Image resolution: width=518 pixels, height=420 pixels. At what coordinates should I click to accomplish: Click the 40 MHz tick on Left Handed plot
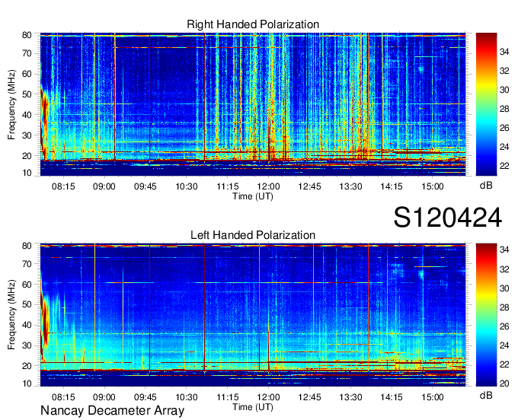pyautogui.click(x=27, y=326)
